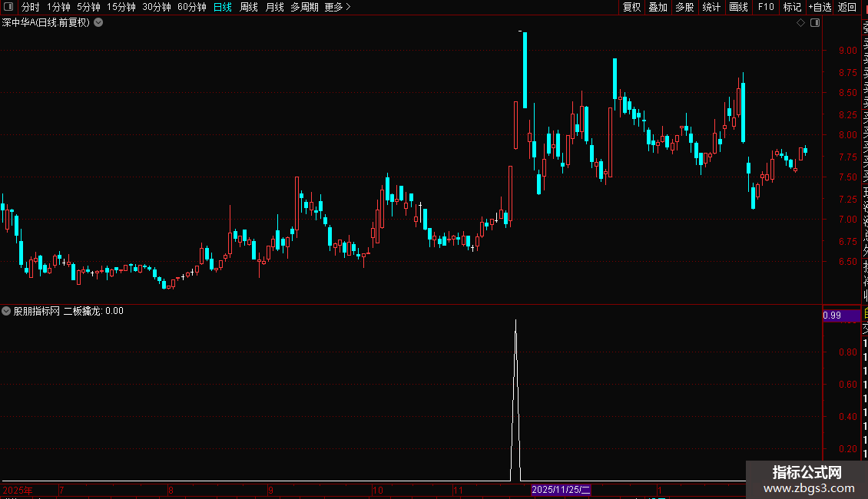868x499 pixels.
Task: Select the 1分钟 period
Action: pos(58,7)
